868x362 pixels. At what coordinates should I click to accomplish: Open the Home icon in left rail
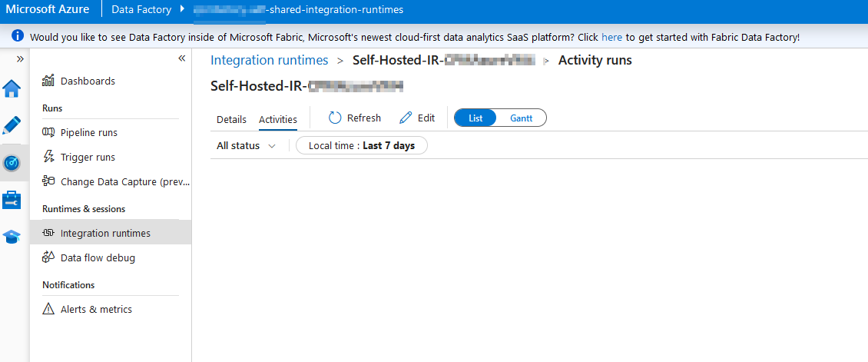pyautogui.click(x=12, y=88)
